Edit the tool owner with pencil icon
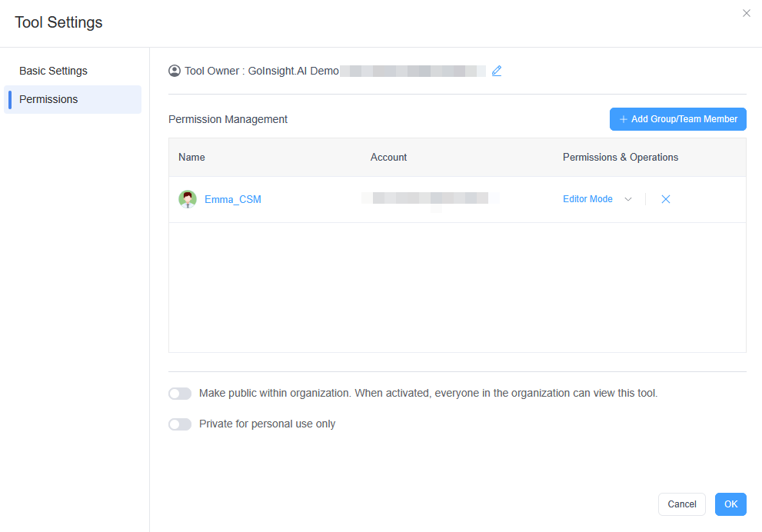This screenshot has width=762, height=532. [x=496, y=71]
